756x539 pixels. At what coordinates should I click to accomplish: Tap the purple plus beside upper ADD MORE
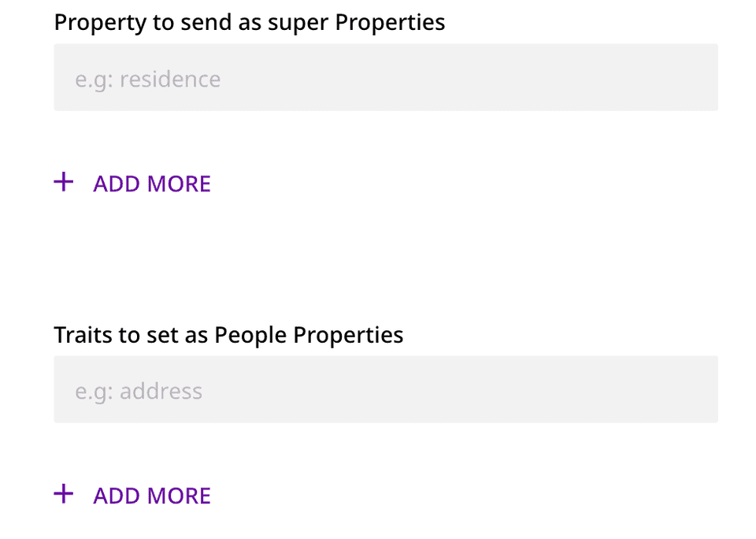(63, 183)
